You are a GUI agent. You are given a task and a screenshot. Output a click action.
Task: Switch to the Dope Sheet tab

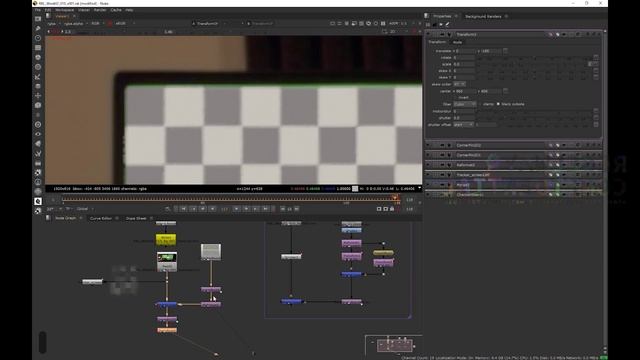click(136, 218)
